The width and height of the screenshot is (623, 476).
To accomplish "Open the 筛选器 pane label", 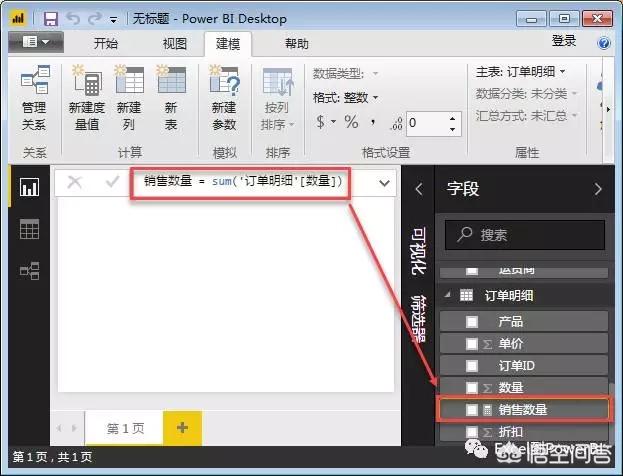I will click(x=419, y=318).
